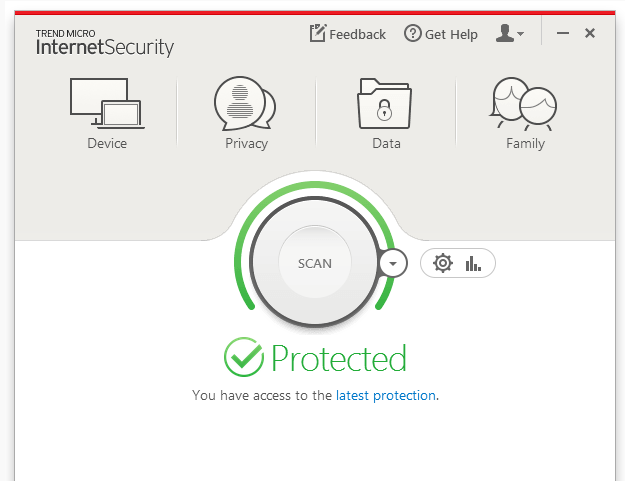Open the Privacy speech-bubble icon
Image resolution: width=625 pixels, height=481 pixels.
click(x=245, y=103)
